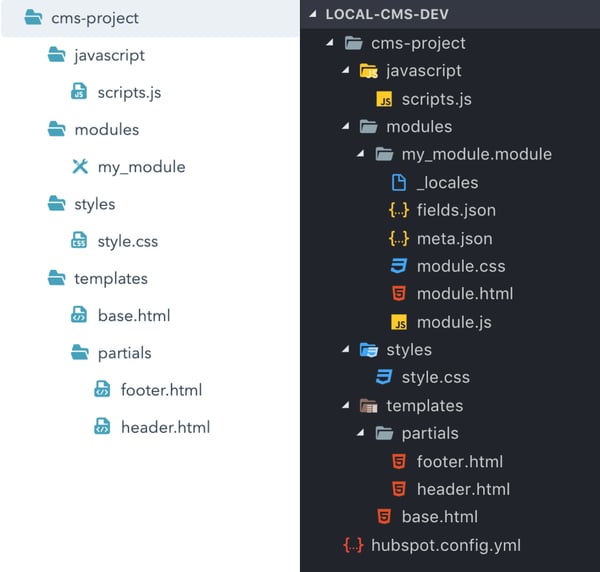600x572 pixels.
Task: Click the red braces icon beside hubspot.config.yml
Action: [352, 545]
